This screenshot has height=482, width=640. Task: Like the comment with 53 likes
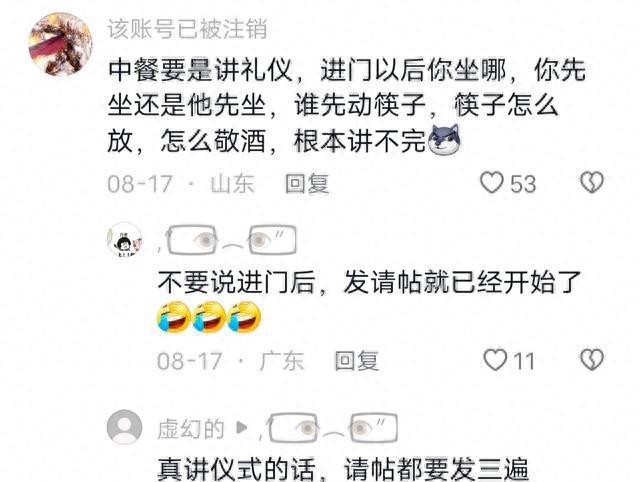click(x=491, y=182)
